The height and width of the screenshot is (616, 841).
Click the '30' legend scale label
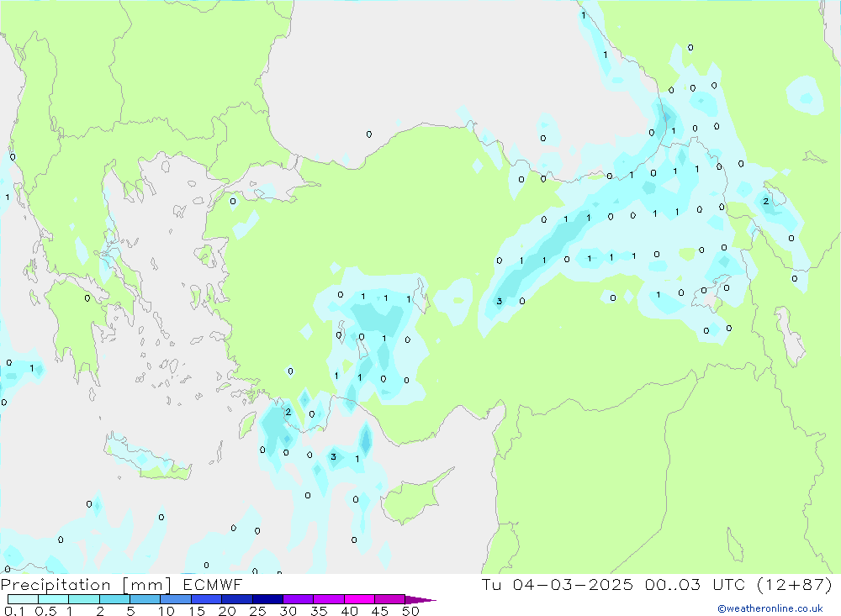pyautogui.click(x=288, y=611)
